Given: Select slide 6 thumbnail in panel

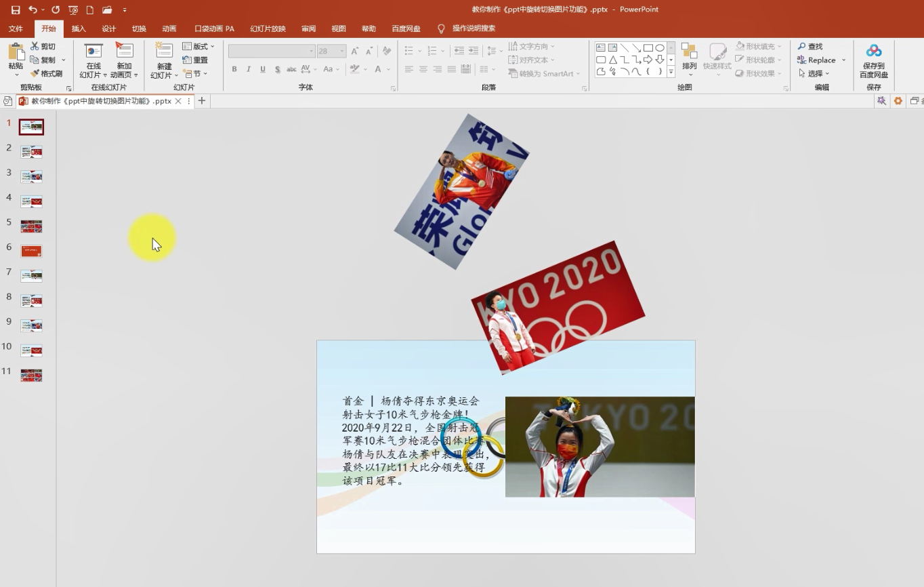Looking at the screenshot, I should pos(31,251).
